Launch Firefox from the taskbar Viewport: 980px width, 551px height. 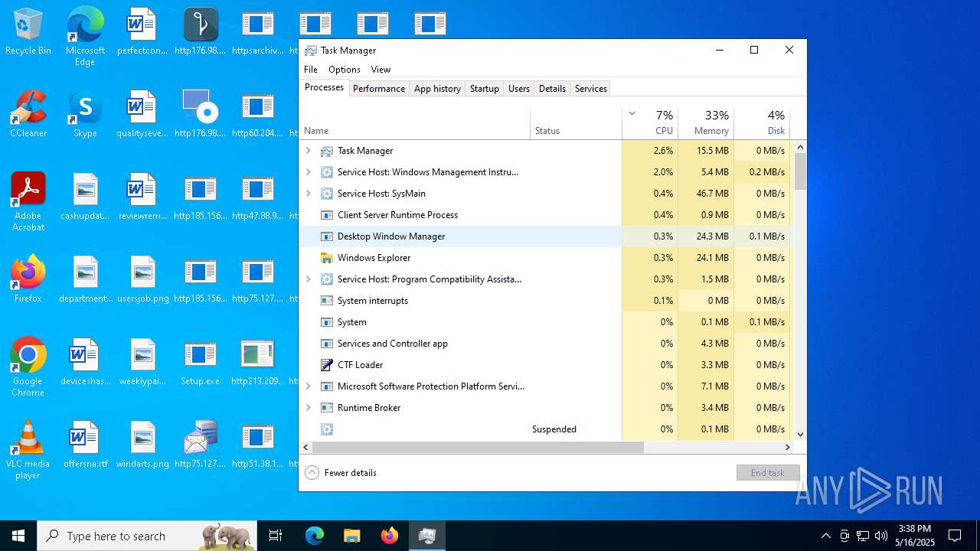pyautogui.click(x=389, y=536)
